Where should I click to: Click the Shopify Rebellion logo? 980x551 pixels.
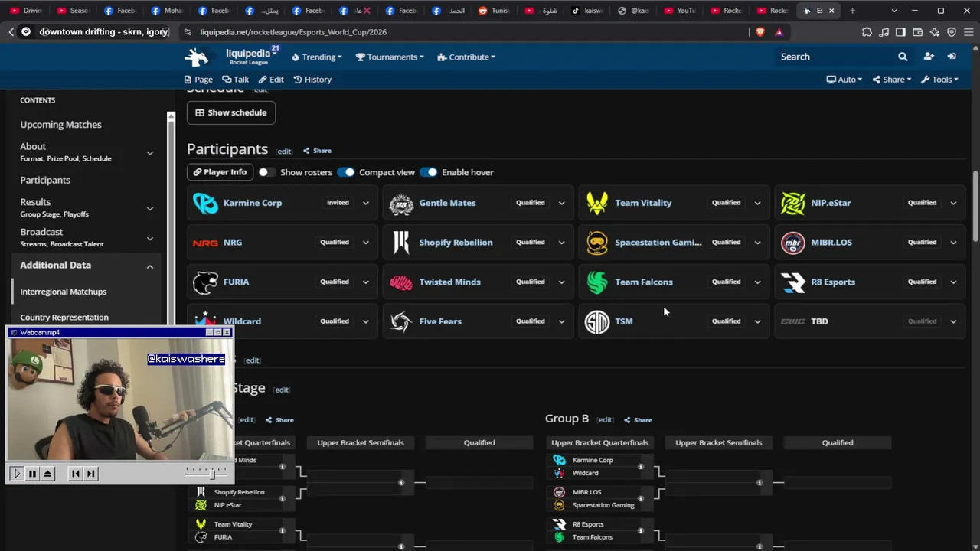pyautogui.click(x=401, y=242)
